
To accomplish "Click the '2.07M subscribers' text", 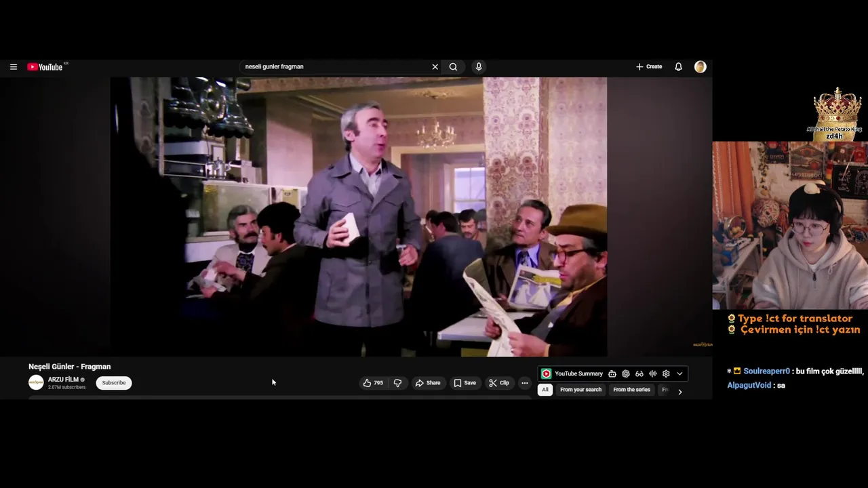I will (x=66, y=388).
